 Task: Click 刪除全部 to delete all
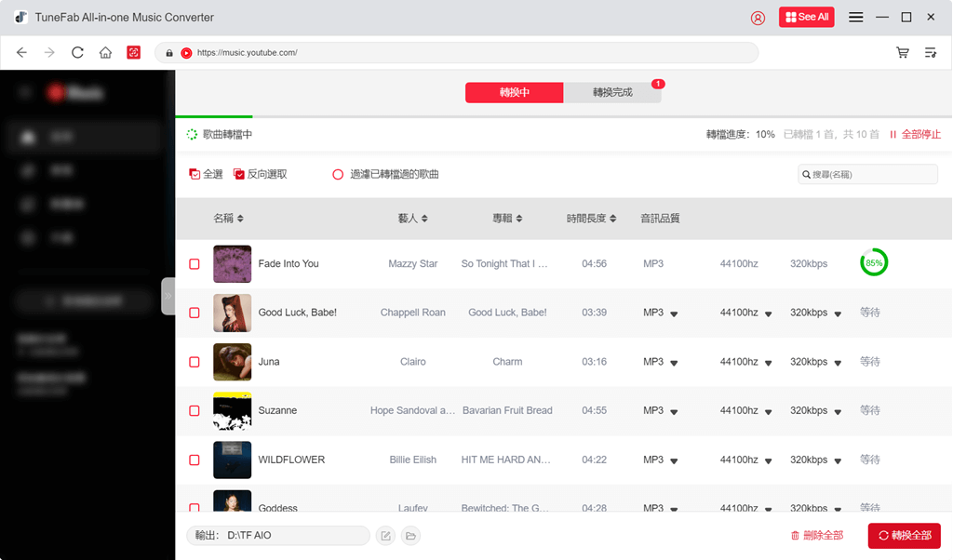pyautogui.click(x=817, y=536)
